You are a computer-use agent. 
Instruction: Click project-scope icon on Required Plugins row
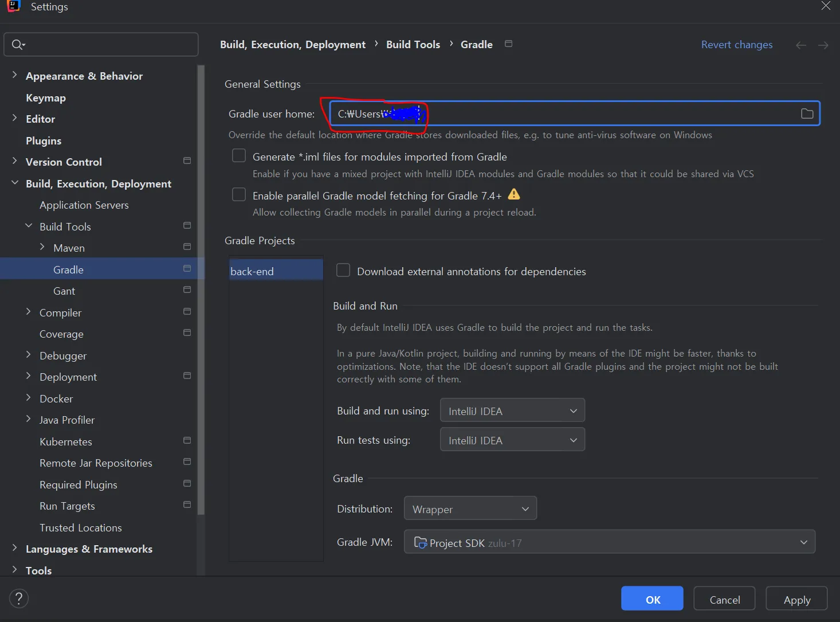(187, 483)
